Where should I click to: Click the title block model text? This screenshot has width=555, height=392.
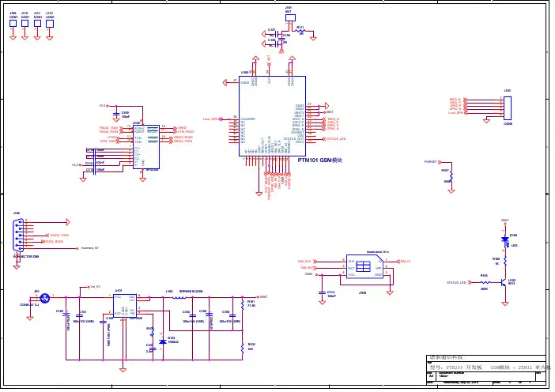tap(482, 367)
